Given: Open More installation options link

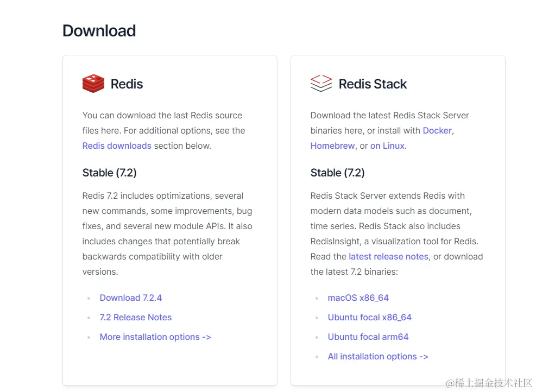Looking at the screenshot, I should [x=155, y=337].
